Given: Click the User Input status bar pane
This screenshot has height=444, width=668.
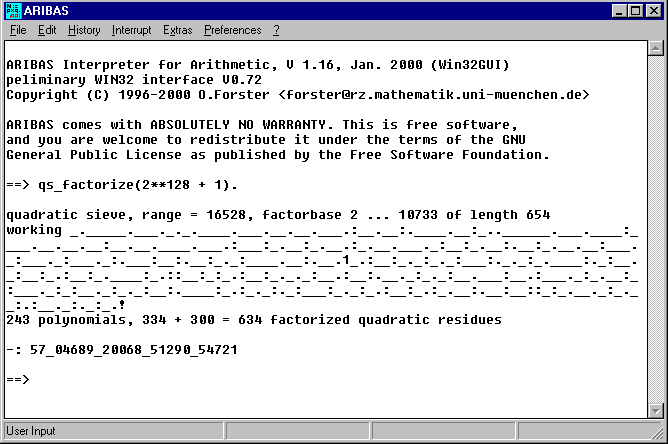Looking at the screenshot, I should click(110, 431).
